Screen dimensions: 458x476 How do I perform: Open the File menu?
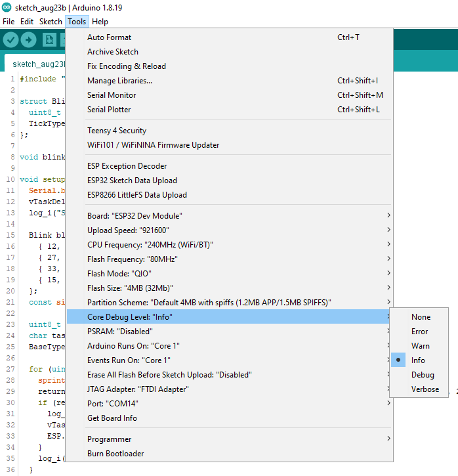pos(9,22)
